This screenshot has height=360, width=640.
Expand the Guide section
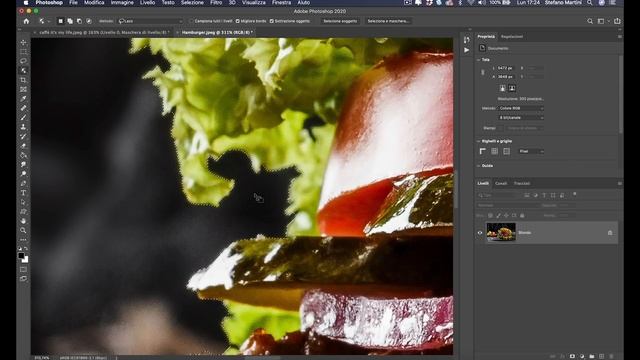(x=479, y=166)
